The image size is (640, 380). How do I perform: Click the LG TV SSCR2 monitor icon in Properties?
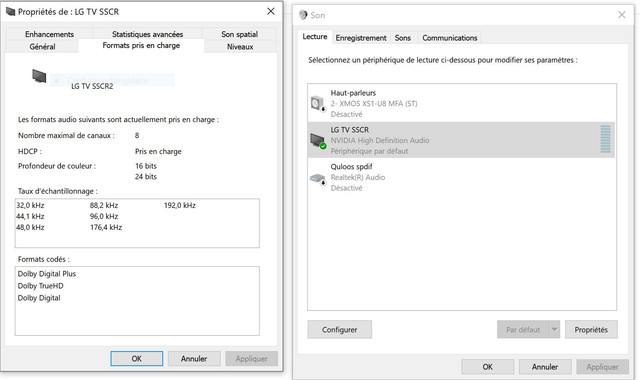click(x=39, y=76)
